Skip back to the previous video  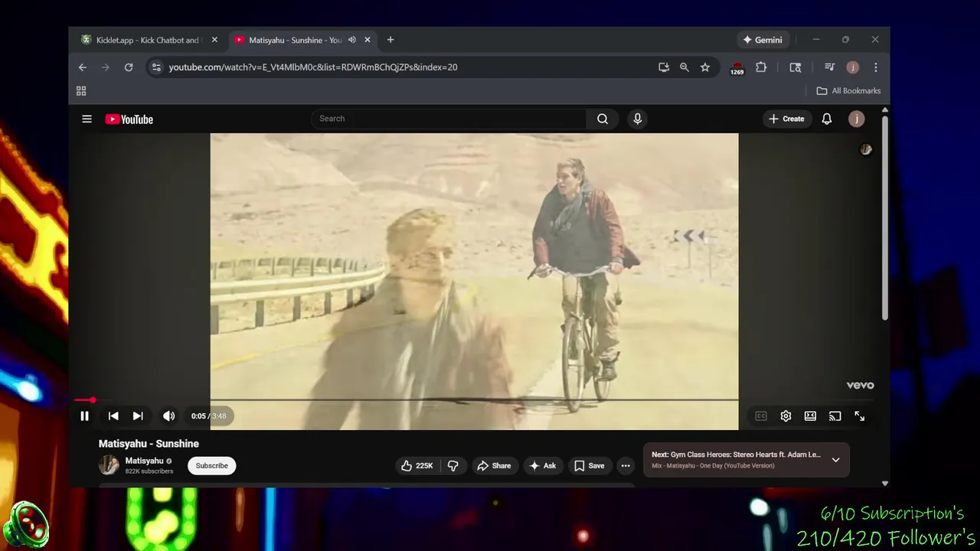pyautogui.click(x=113, y=416)
